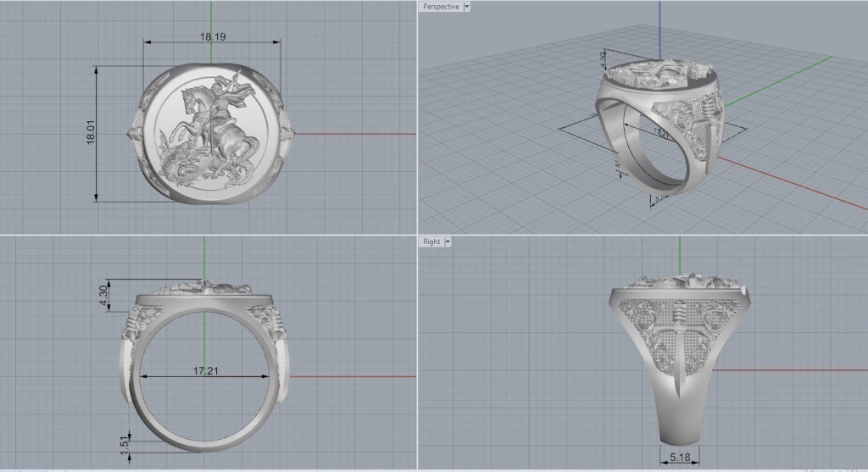Click the Perspective viewport title label
Image resolution: width=868 pixels, height=472 pixels.
pos(441,7)
